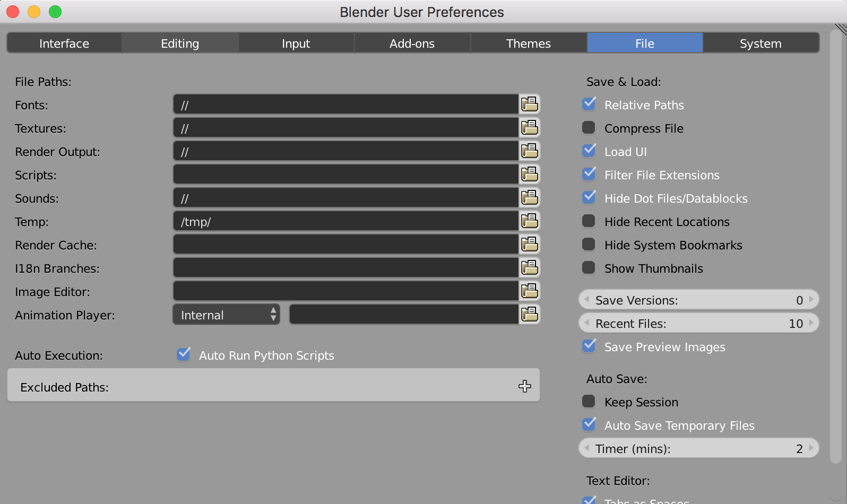This screenshot has height=504, width=847.
Task: Click the Timer (mins) value slider
Action: (698, 448)
